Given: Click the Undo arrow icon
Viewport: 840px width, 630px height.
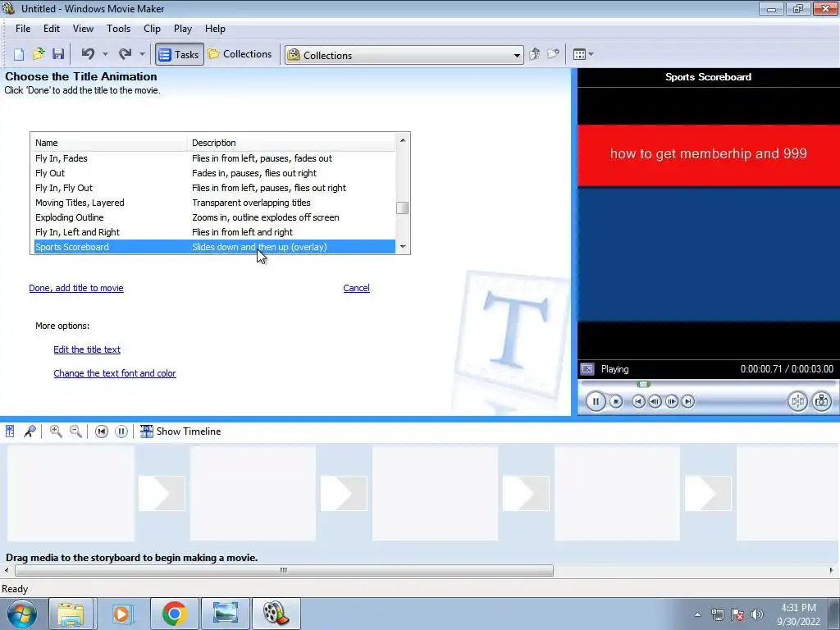Looking at the screenshot, I should (x=88, y=53).
